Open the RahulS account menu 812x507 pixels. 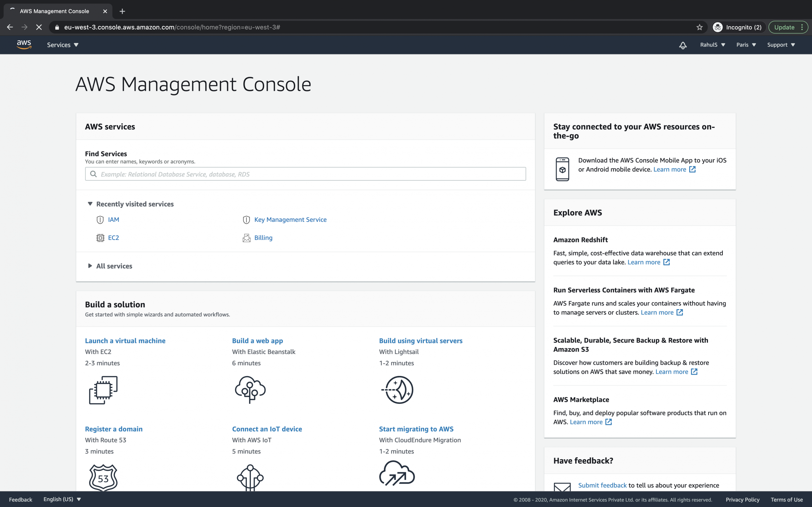coord(712,45)
